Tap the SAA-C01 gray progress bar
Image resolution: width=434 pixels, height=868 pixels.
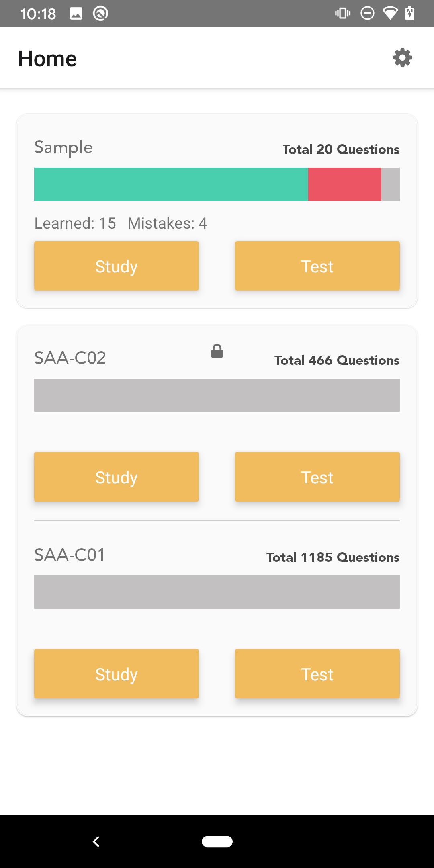217,592
